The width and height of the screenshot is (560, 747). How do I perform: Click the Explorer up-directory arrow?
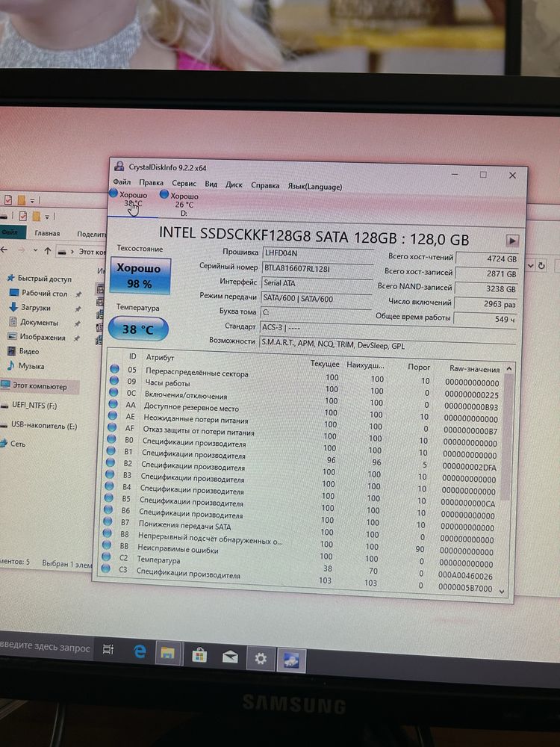click(x=47, y=251)
